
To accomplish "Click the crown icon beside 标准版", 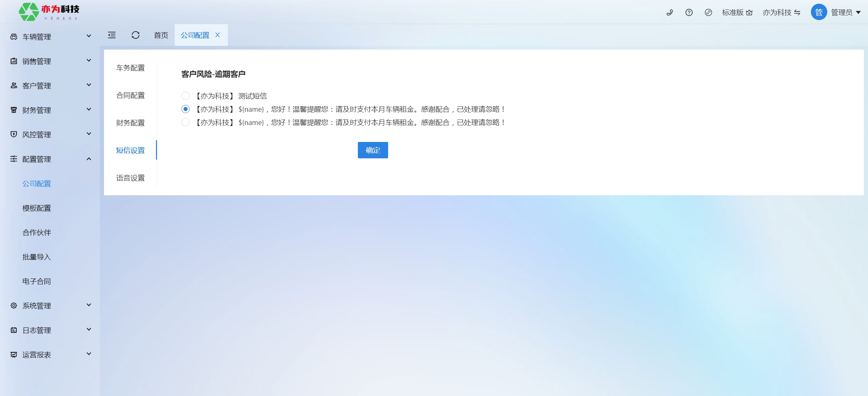I will coord(749,13).
